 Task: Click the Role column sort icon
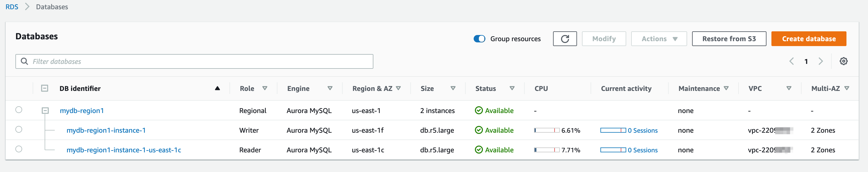(x=265, y=88)
